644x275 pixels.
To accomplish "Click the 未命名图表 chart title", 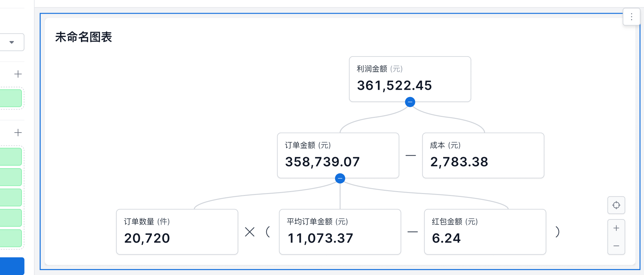I will coord(84,37).
